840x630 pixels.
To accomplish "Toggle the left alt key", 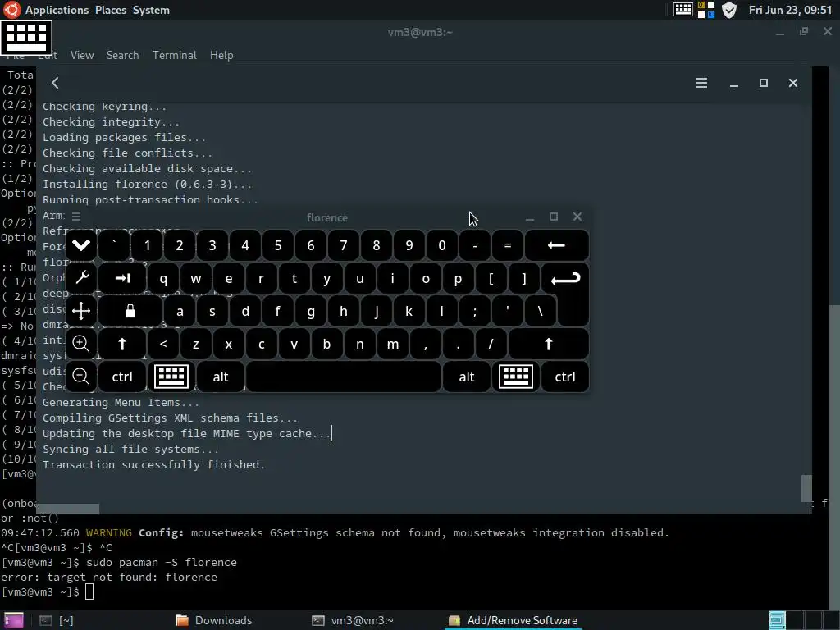I will click(221, 376).
